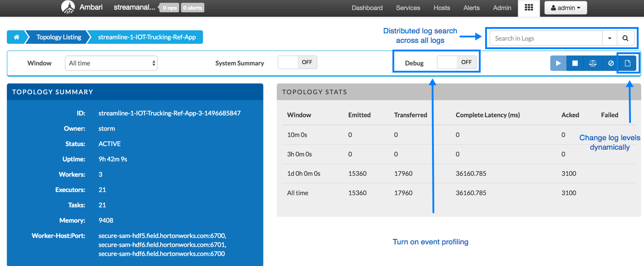Go to the Services menu
The width and height of the screenshot is (644, 266).
pyautogui.click(x=408, y=8)
